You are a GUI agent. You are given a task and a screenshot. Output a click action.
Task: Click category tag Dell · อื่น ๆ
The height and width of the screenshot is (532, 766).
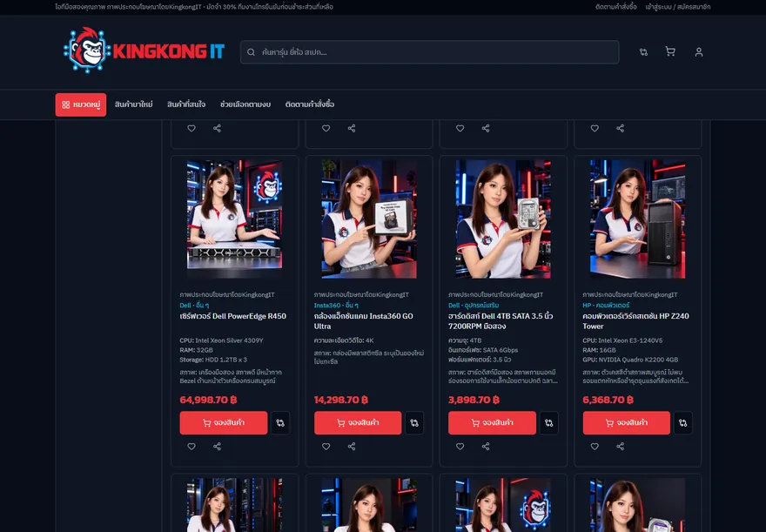tap(194, 306)
